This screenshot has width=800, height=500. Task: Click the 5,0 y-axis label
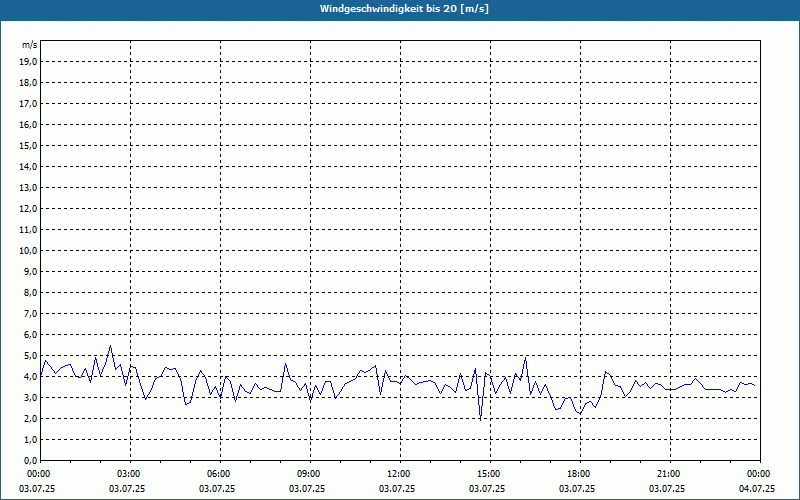30,356
